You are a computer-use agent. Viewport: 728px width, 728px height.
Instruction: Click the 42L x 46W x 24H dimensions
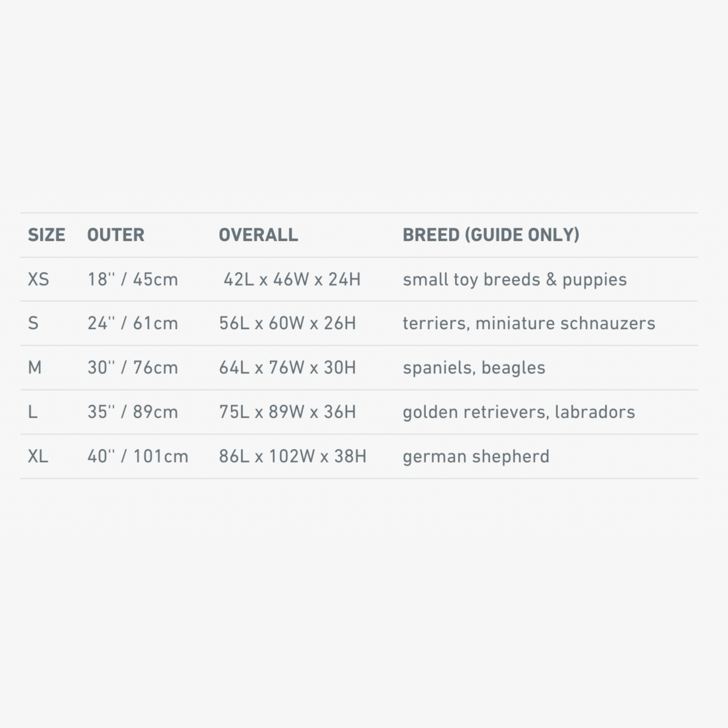click(x=292, y=279)
